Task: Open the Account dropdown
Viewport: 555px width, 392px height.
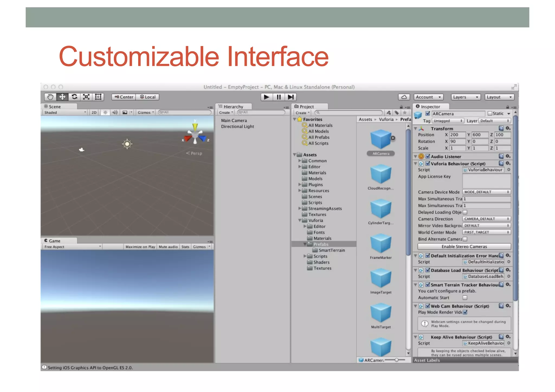Action: tap(429, 97)
